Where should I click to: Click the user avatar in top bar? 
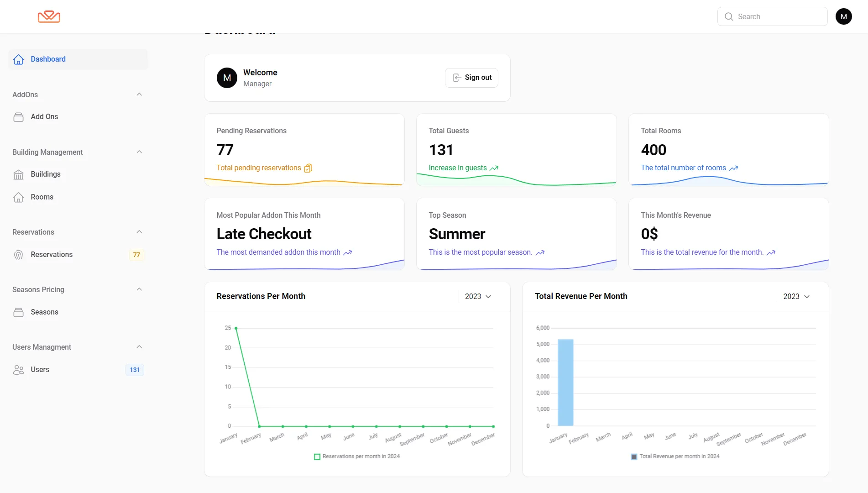pyautogui.click(x=843, y=16)
